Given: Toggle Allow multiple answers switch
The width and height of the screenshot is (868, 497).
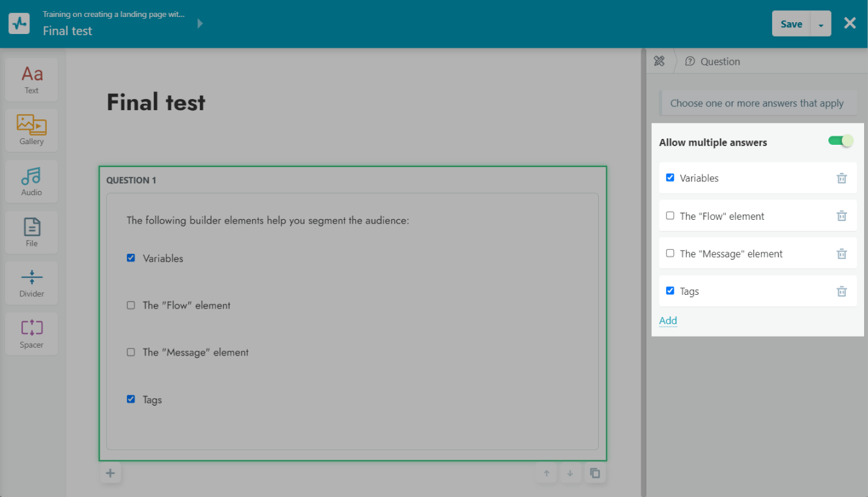Looking at the screenshot, I should [840, 141].
